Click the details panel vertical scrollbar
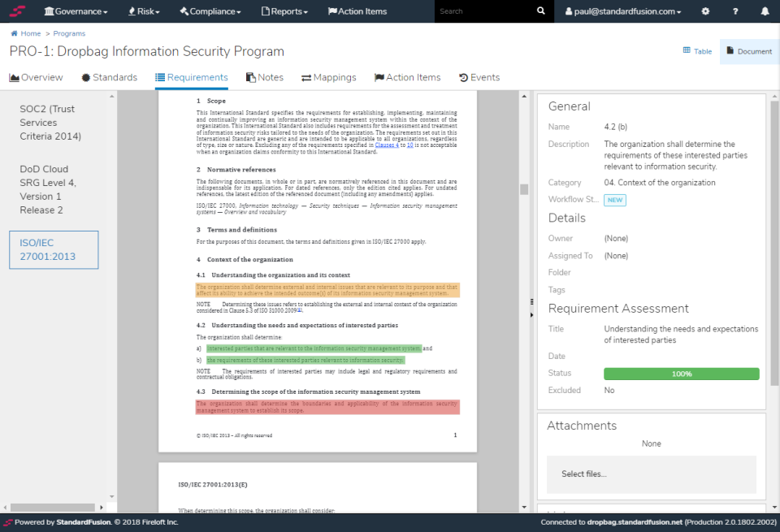The image size is (780, 532). [x=774, y=243]
